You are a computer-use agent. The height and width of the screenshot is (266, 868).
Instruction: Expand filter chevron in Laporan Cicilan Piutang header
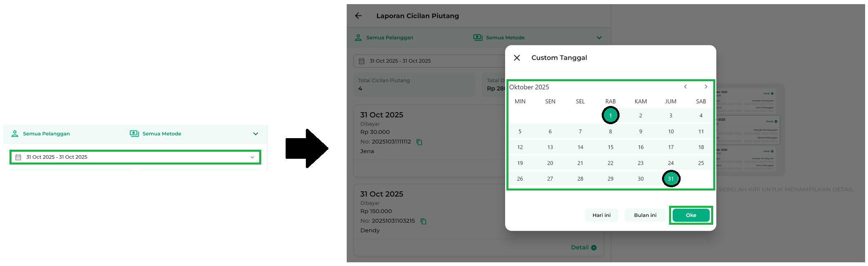pos(599,38)
